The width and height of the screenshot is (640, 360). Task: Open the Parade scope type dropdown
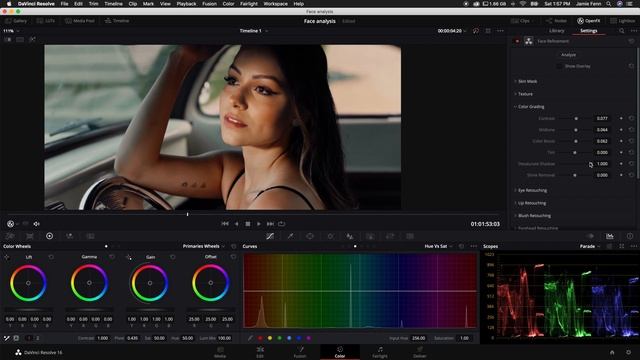point(590,246)
